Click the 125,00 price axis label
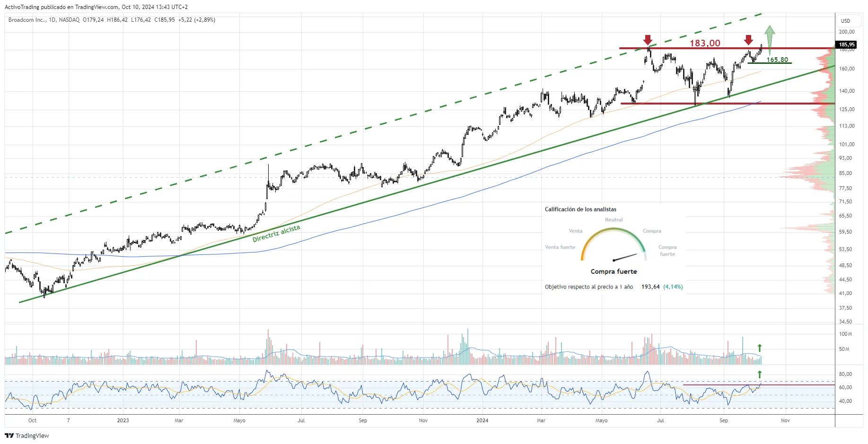Viewport: 868px width, 444px height. click(x=847, y=109)
